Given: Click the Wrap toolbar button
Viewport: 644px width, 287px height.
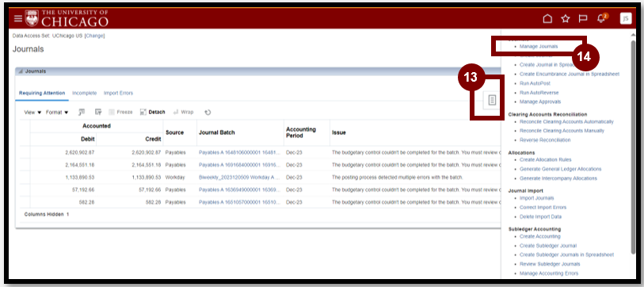Looking at the screenshot, I should point(183,112).
